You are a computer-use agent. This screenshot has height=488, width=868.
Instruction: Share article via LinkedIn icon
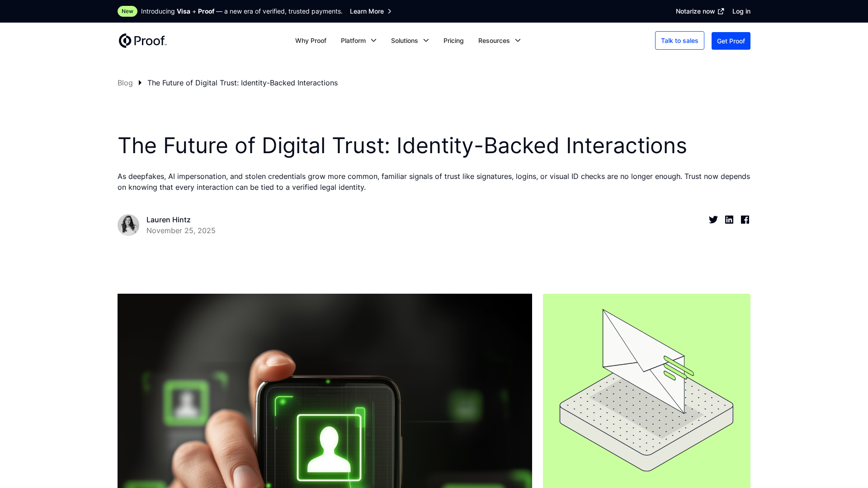tap(729, 220)
